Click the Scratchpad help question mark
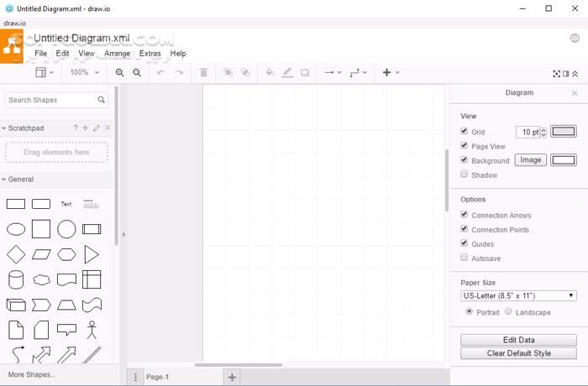 point(76,128)
